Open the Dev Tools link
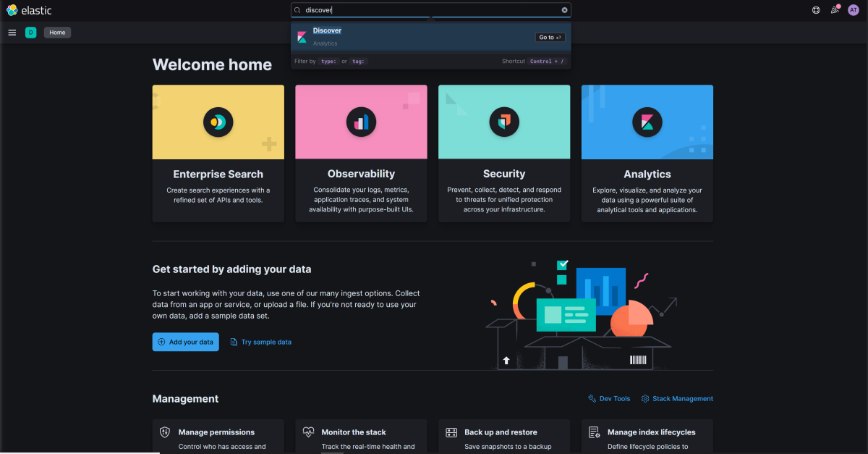868x454 pixels. click(x=609, y=399)
